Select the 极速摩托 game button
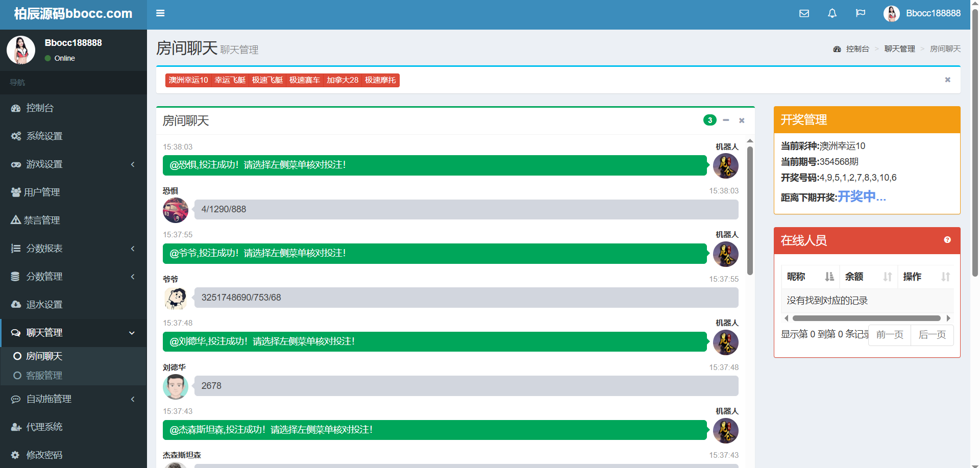The width and height of the screenshot is (980, 468). tap(380, 80)
